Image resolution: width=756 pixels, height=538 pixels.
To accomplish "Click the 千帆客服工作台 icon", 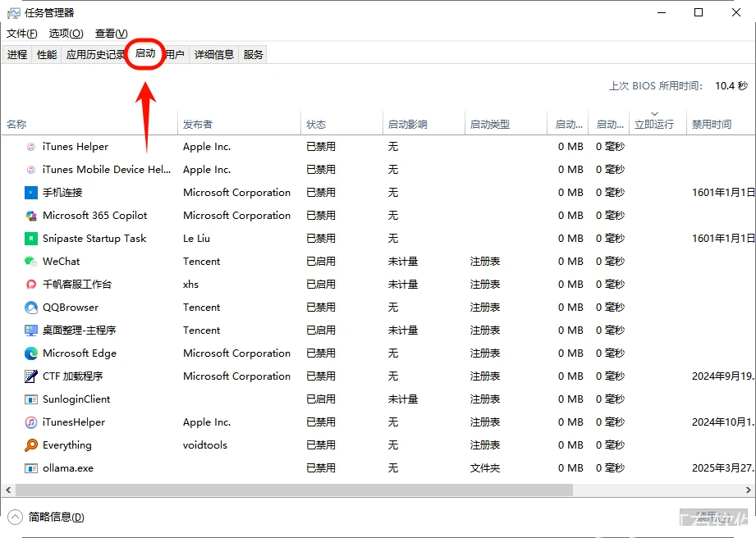I will 31,285.
